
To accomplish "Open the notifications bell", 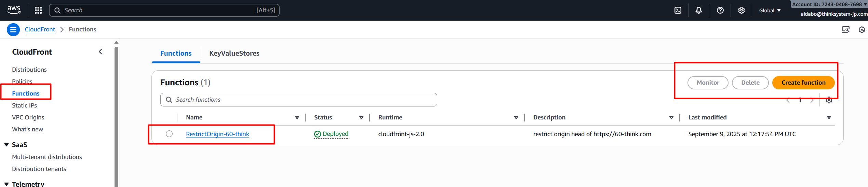I will [x=698, y=10].
